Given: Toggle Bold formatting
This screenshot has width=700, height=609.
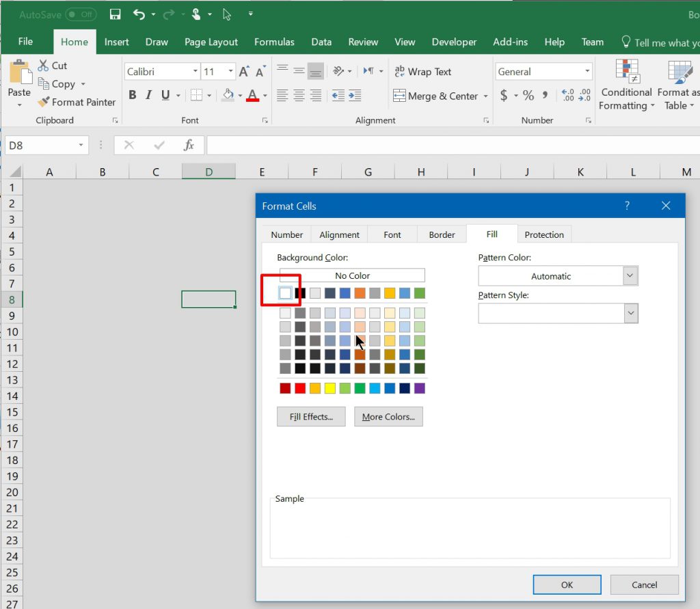Looking at the screenshot, I should click(133, 95).
